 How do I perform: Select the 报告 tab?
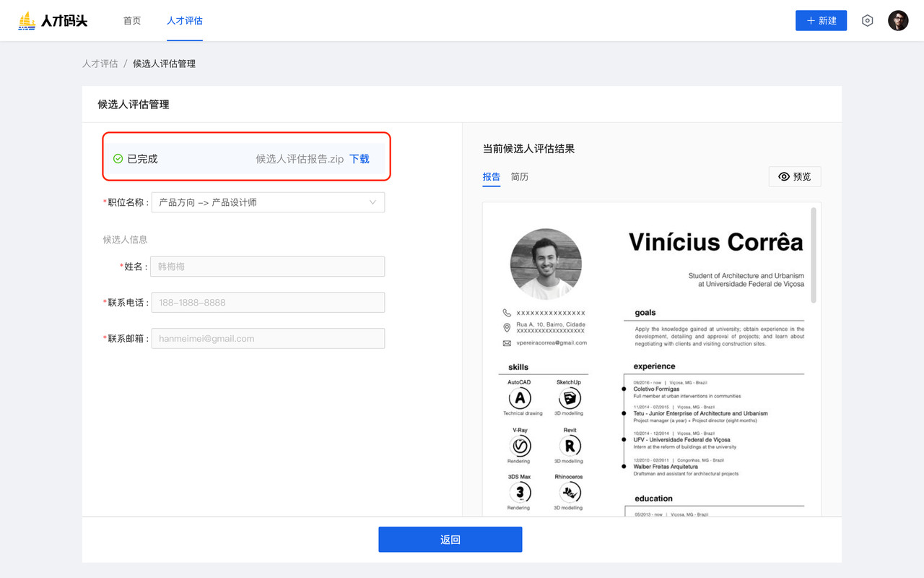(491, 177)
